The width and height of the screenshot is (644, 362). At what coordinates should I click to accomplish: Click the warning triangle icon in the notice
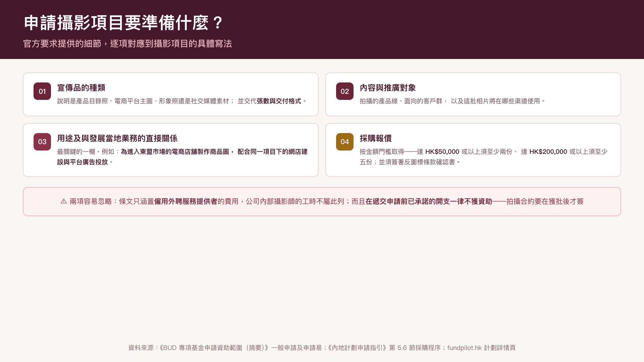[64, 201]
